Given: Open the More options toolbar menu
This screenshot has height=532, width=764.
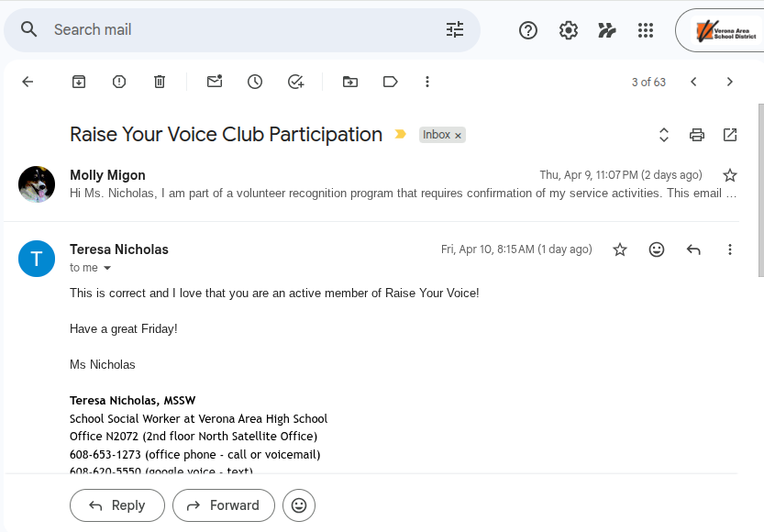Looking at the screenshot, I should tap(427, 82).
